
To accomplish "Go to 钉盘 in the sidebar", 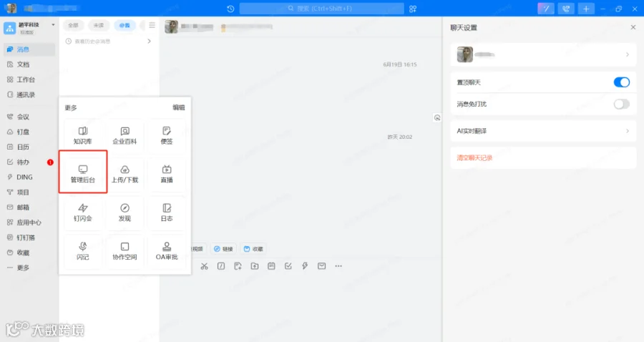I will pos(29,132).
